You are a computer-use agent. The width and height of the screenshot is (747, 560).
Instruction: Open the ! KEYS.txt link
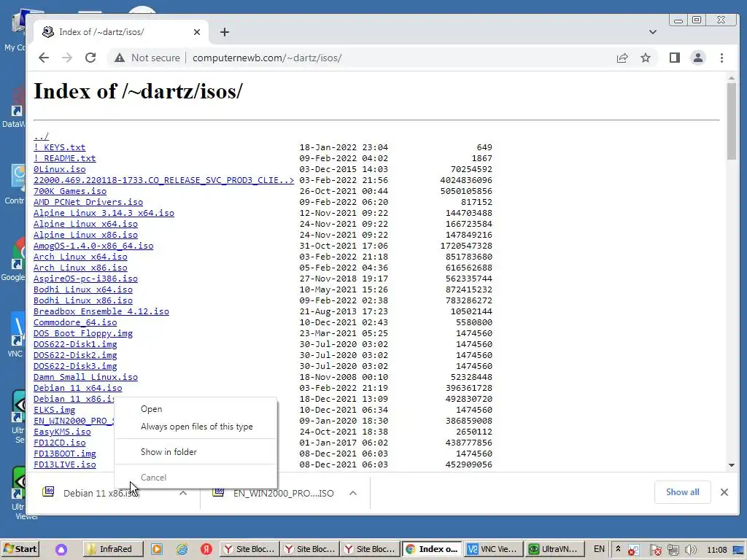[x=60, y=147]
